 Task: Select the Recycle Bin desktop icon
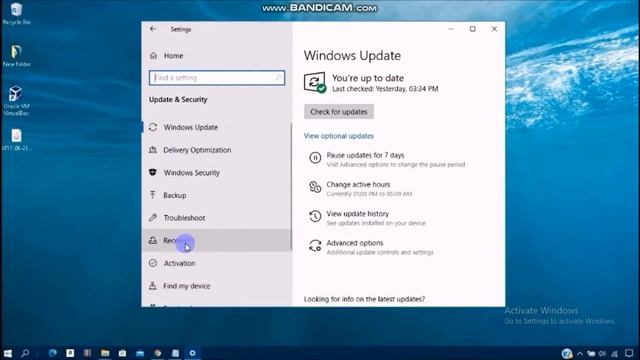[16, 13]
